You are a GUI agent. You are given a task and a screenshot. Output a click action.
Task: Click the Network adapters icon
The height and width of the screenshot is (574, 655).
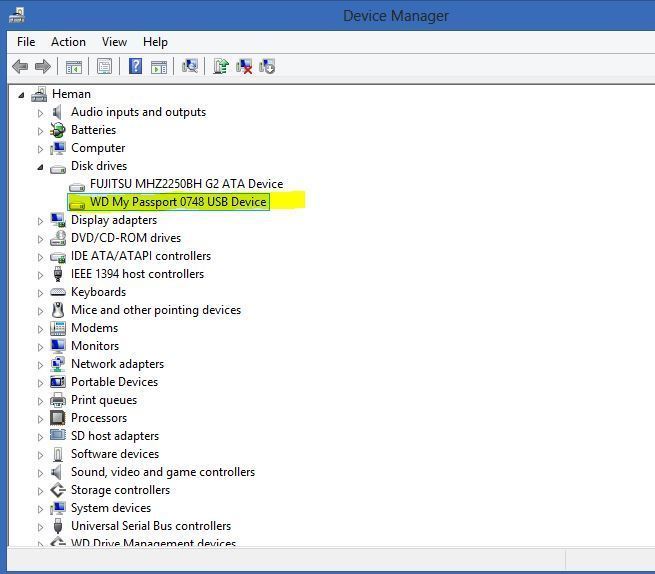tap(58, 364)
